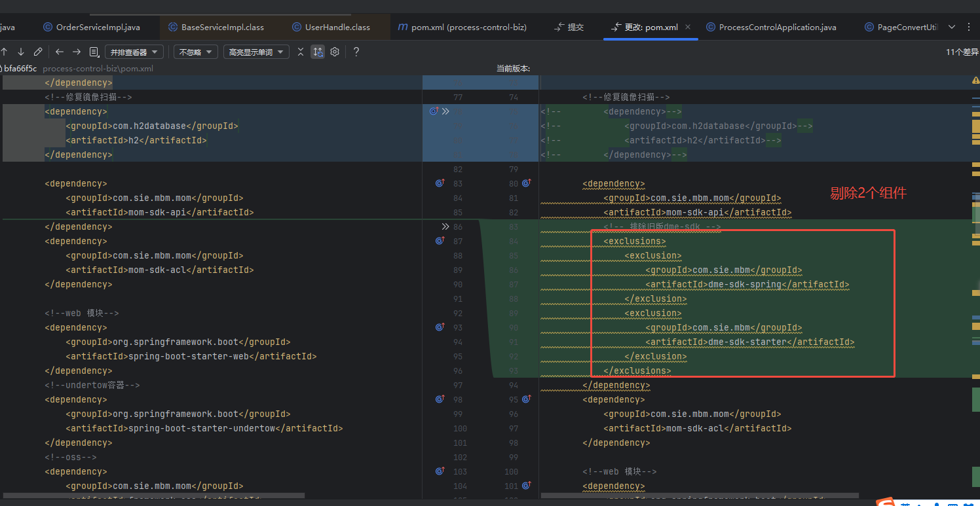Expand the 高亮显示单词 highlight dropdown

[x=255, y=52]
